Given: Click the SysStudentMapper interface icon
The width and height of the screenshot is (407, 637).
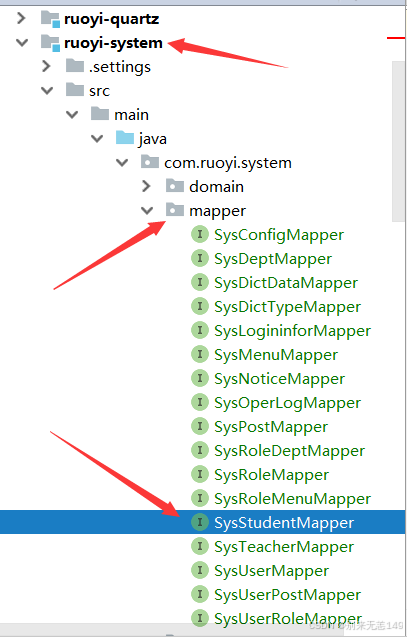Looking at the screenshot, I should tap(200, 522).
